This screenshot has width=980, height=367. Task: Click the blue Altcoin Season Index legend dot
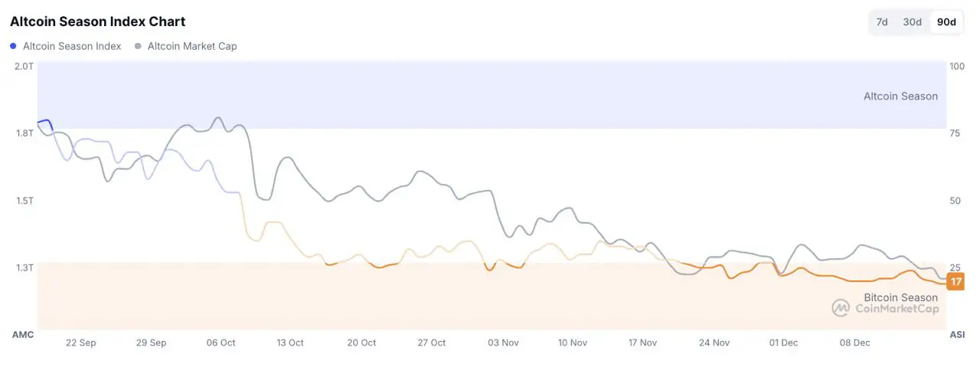[14, 46]
